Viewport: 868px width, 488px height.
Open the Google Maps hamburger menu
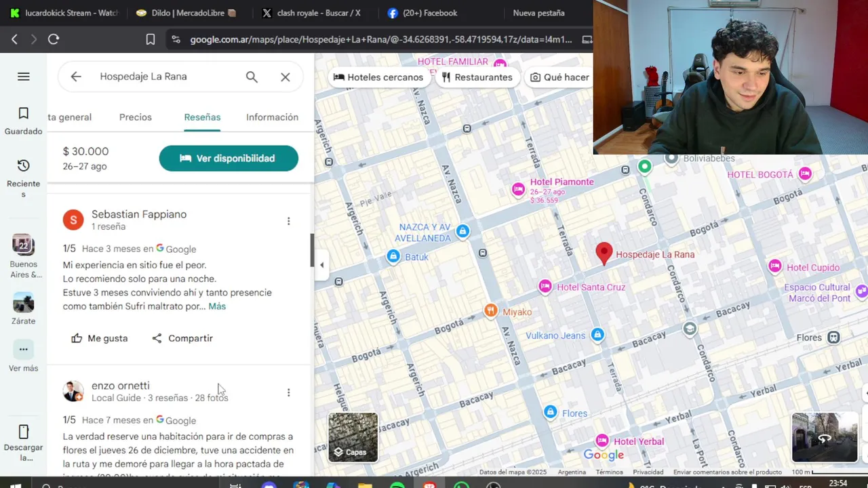click(x=24, y=77)
